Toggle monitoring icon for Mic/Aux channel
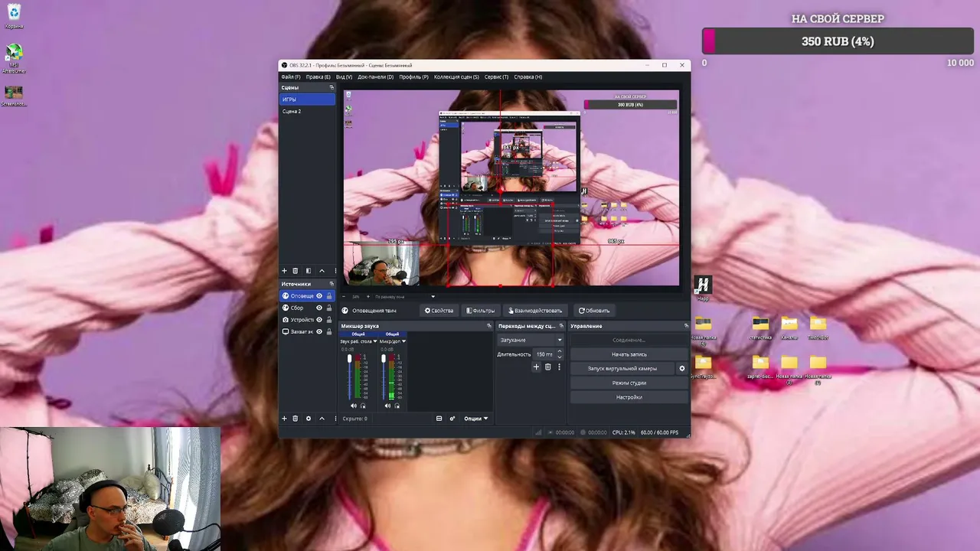Screen dimensions: 980x551 pyautogui.click(x=397, y=406)
